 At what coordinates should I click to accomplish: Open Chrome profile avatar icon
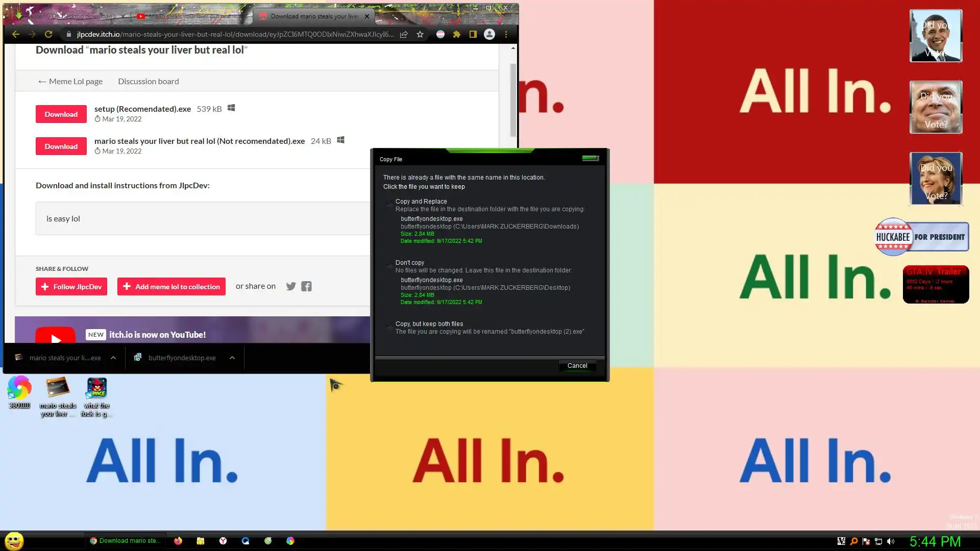[489, 34]
